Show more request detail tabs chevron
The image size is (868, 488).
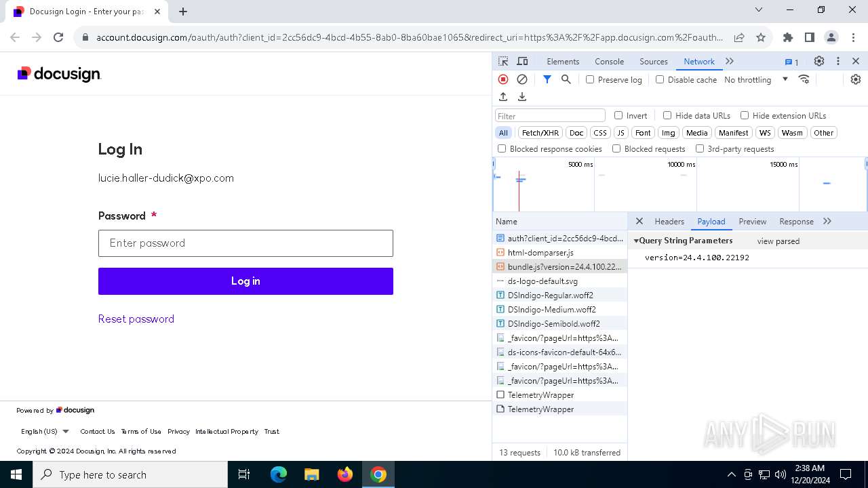pyautogui.click(x=827, y=221)
